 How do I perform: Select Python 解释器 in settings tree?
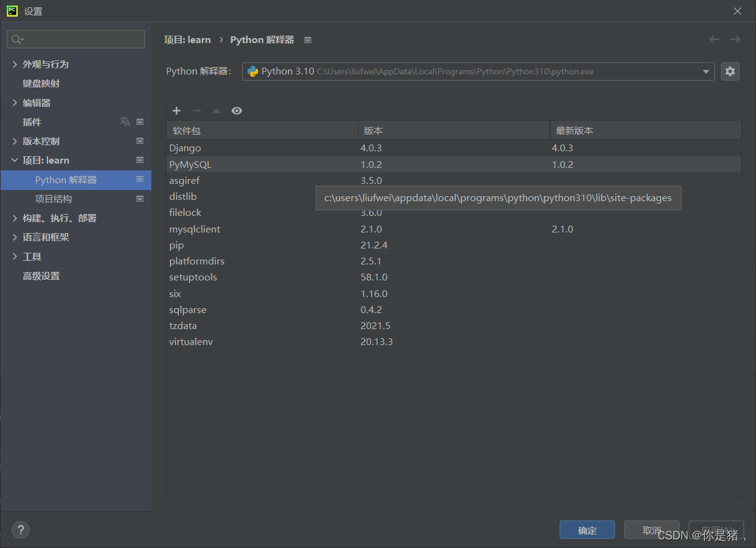(76, 180)
